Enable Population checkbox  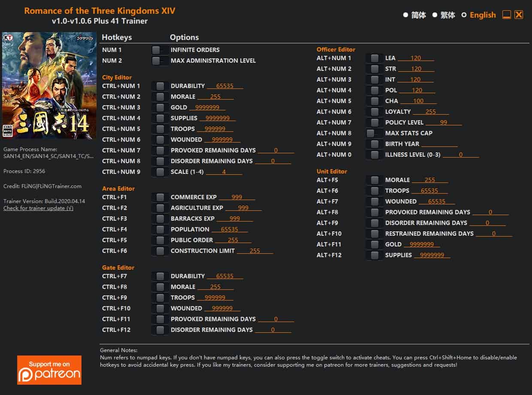[x=160, y=229]
